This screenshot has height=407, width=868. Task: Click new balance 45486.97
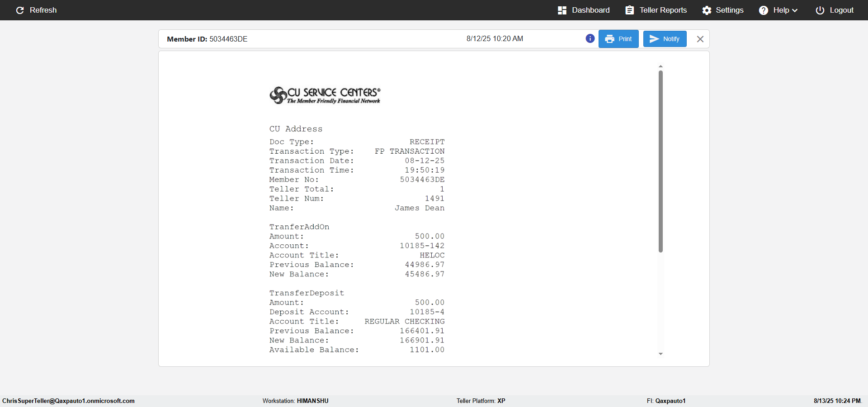point(425,274)
